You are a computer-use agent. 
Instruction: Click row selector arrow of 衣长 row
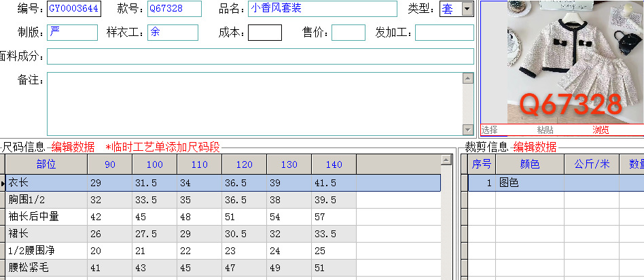click(3, 183)
